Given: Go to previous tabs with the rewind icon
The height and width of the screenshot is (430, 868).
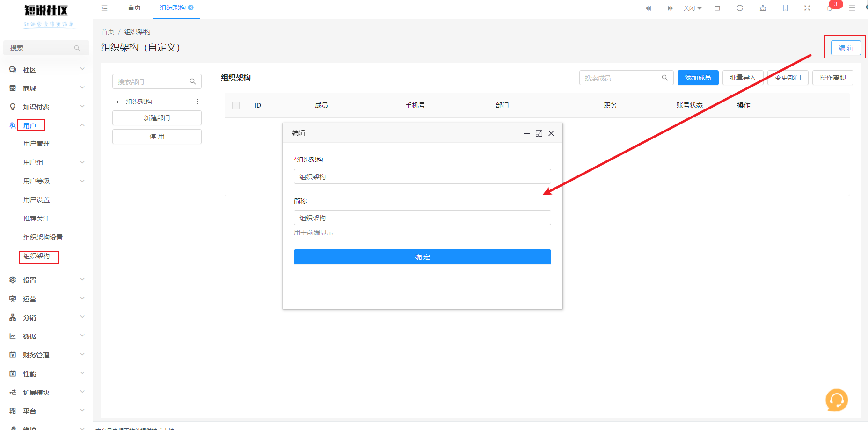Looking at the screenshot, I should point(648,8).
